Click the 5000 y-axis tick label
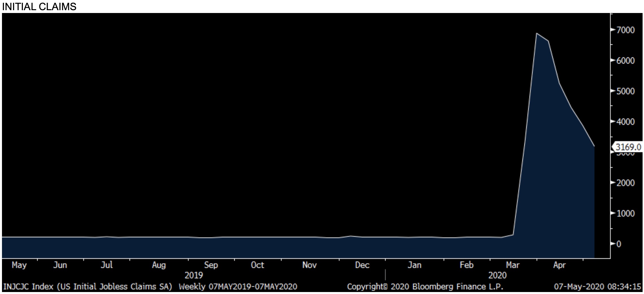644x294 pixels. coord(625,91)
